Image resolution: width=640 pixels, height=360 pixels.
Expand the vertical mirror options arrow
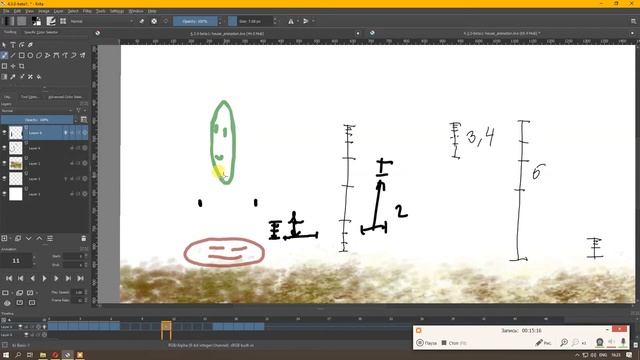tap(313, 21)
